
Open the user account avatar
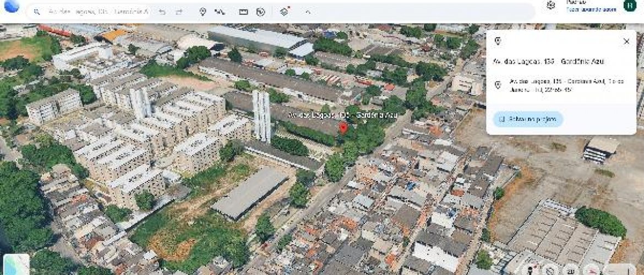click(x=629, y=5)
